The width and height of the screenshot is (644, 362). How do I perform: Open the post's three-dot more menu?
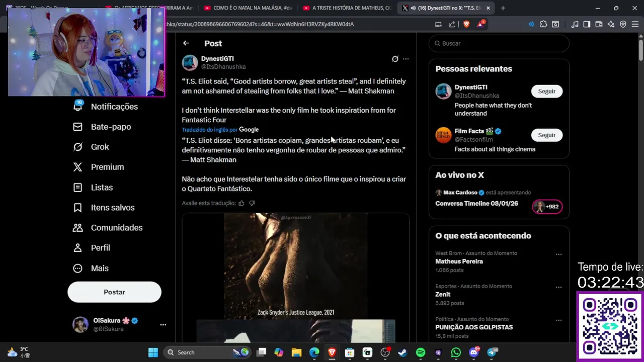point(406,59)
